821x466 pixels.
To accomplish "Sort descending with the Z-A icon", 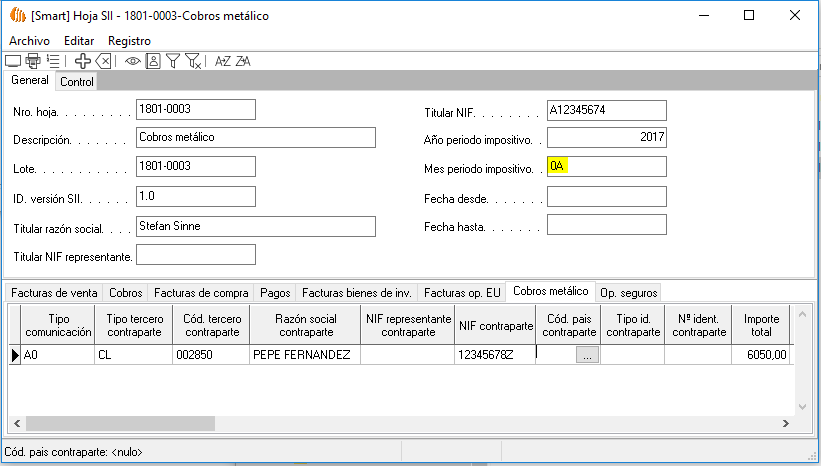I will click(x=243, y=61).
